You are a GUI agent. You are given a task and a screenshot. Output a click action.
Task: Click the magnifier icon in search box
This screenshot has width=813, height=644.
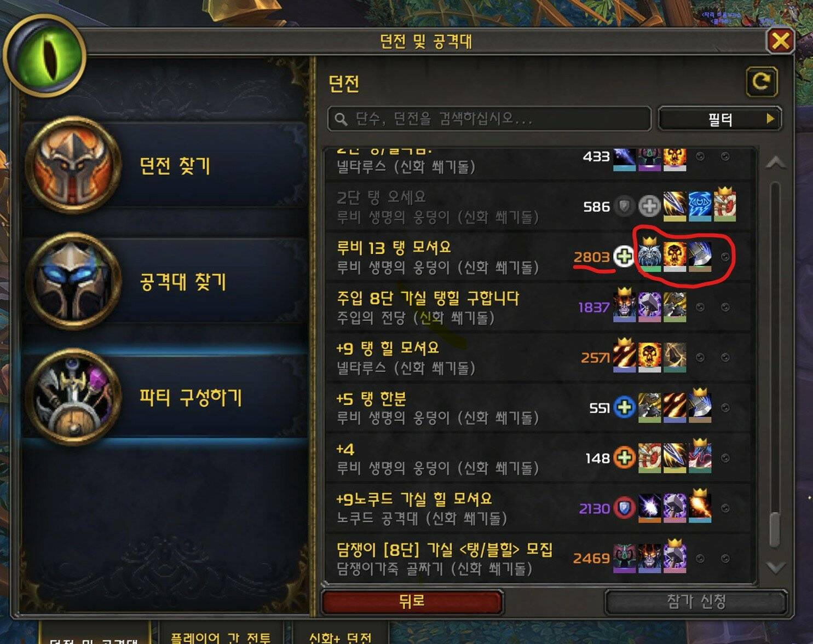341,119
